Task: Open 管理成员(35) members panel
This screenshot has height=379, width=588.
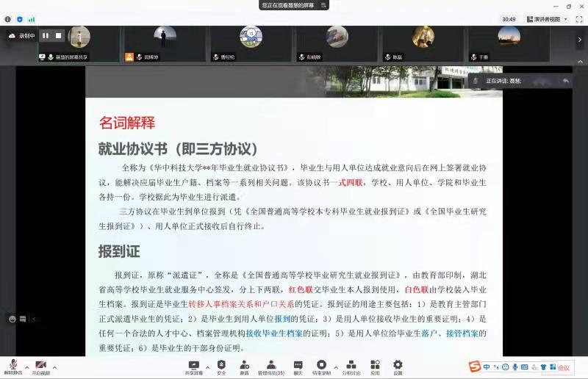Action: pyautogui.click(x=270, y=365)
